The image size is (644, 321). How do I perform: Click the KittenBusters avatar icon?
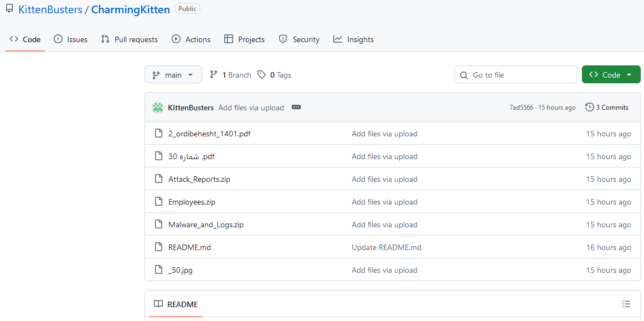coord(158,108)
